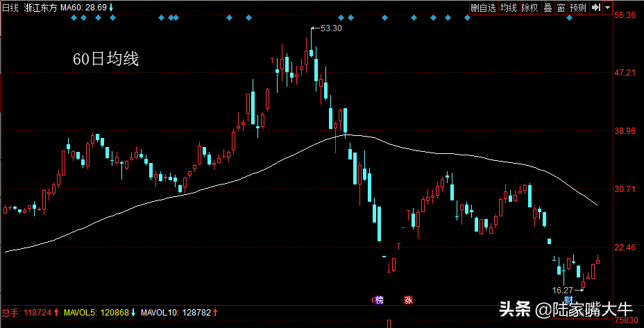Click the red 涨 marker icon
Viewport: 644px width, 328px height.
pyautogui.click(x=408, y=300)
